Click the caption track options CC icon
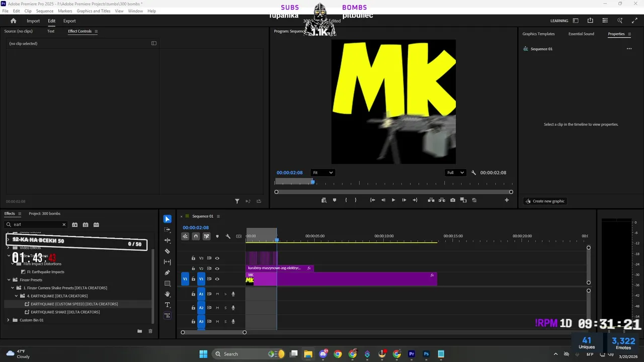 point(238,236)
